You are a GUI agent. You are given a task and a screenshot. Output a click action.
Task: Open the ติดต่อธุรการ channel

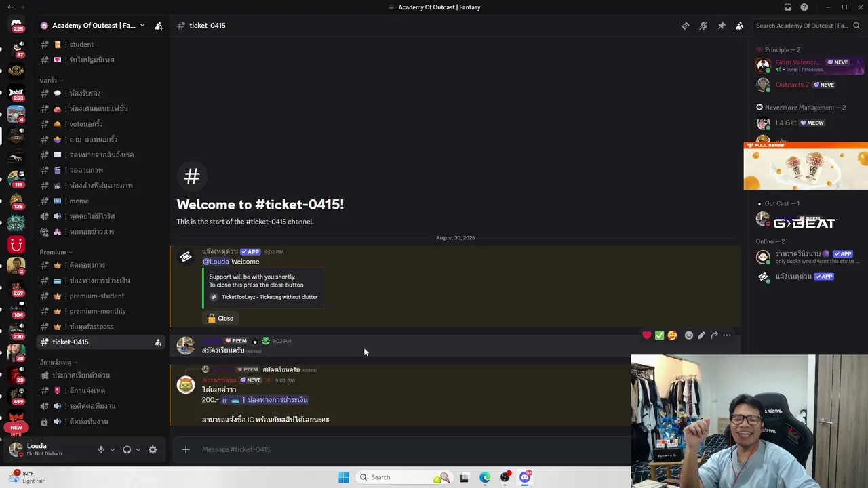coord(87,265)
